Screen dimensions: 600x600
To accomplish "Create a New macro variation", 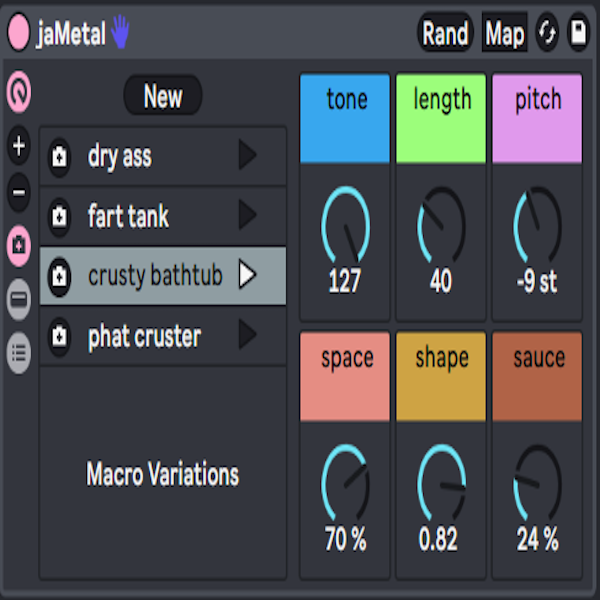I will pyautogui.click(x=162, y=97).
